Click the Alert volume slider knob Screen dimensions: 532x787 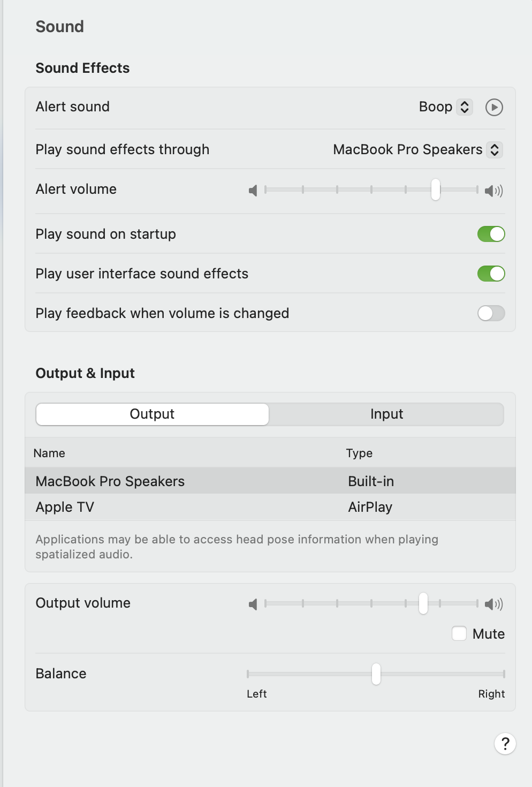click(436, 190)
